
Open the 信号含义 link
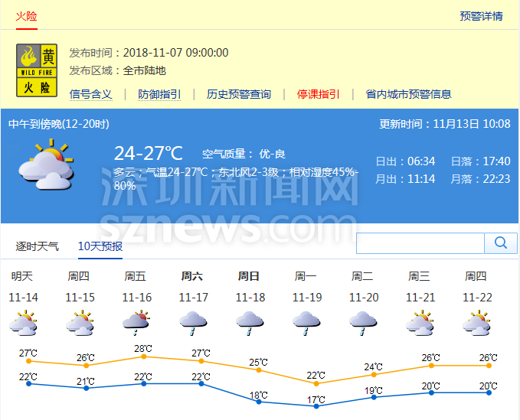(91, 94)
